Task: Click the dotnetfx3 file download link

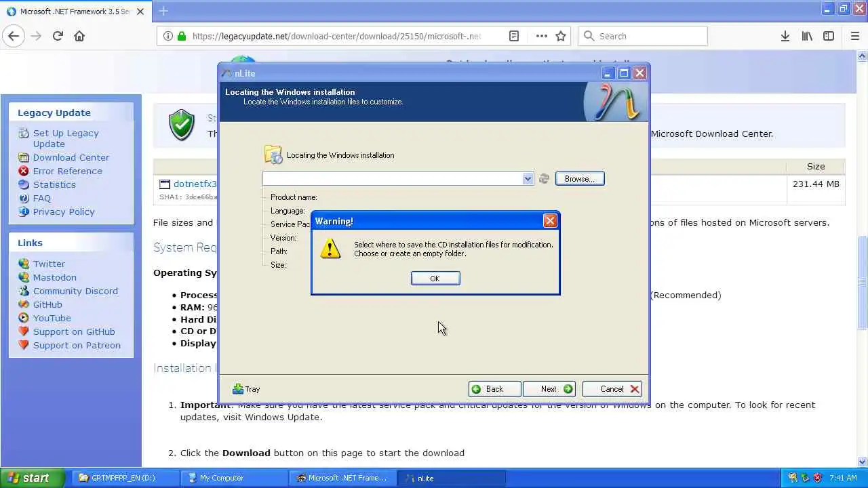Action: click(x=195, y=184)
